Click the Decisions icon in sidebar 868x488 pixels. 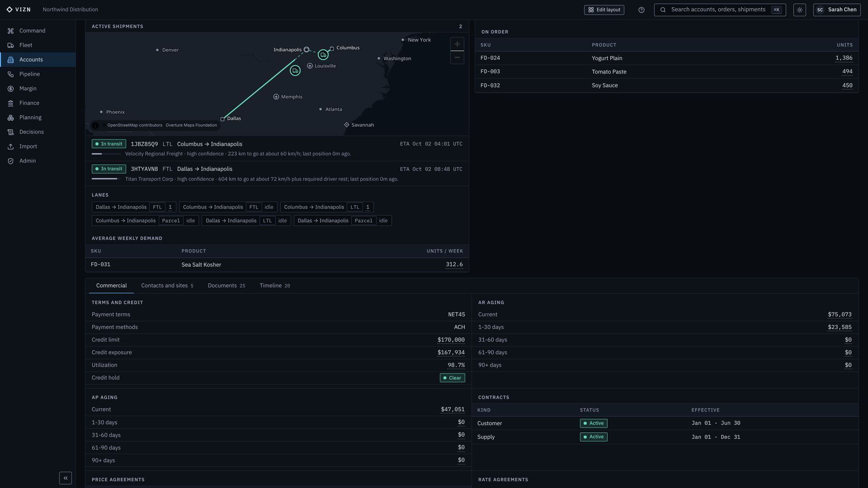point(10,132)
